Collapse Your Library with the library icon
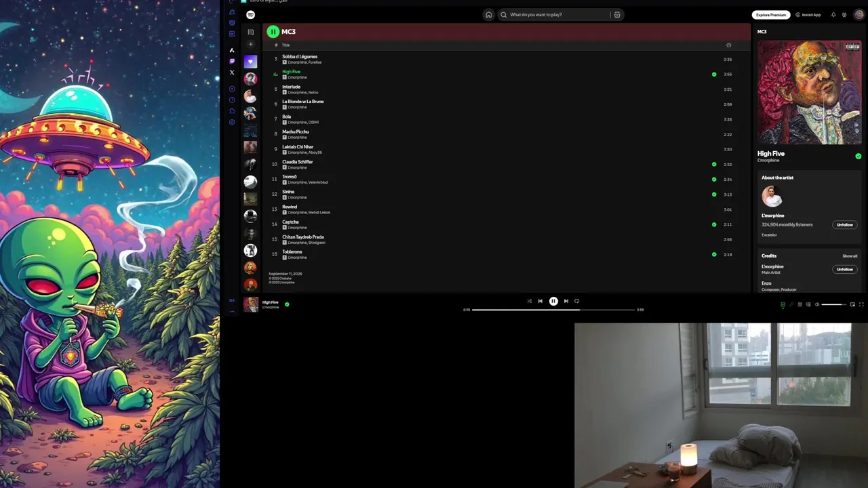Viewport: 868px width, 488px height. pos(250,32)
